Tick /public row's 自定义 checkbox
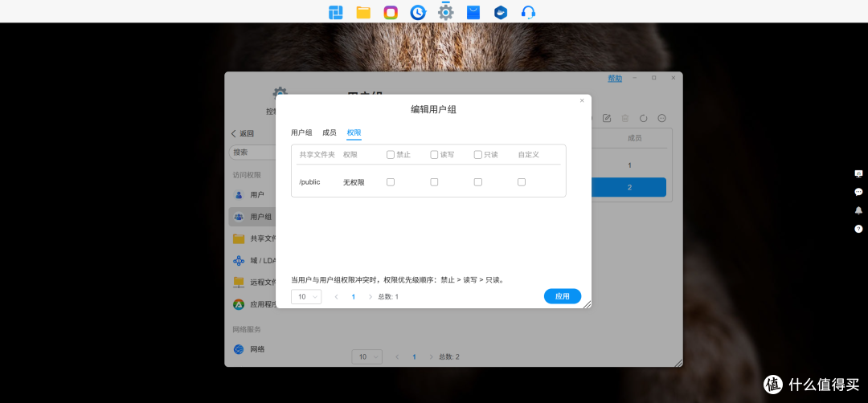The image size is (868, 403). coord(522,182)
